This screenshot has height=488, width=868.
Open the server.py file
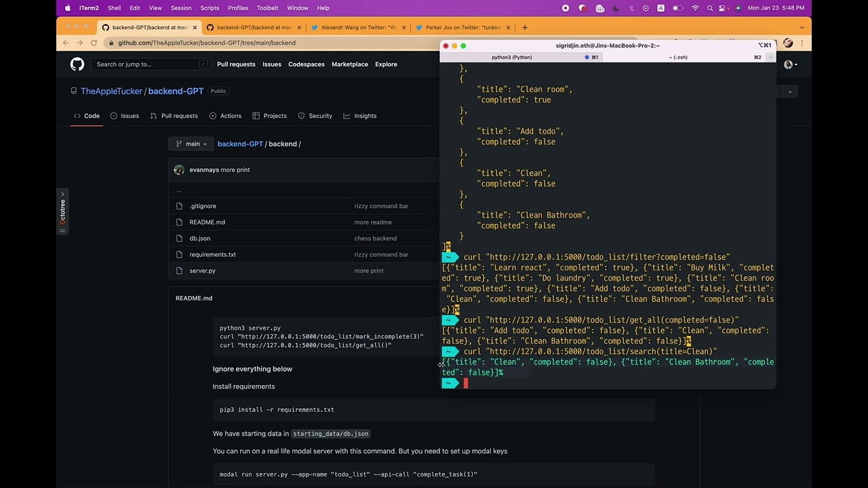coord(203,271)
